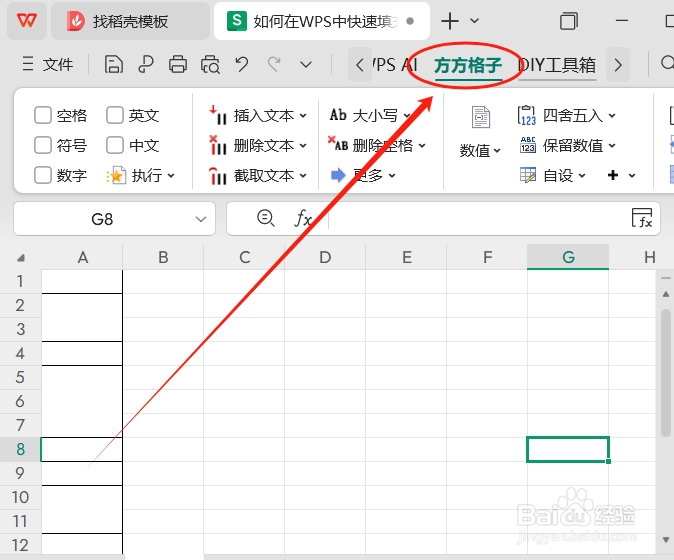Select row 1 header

coord(20,282)
